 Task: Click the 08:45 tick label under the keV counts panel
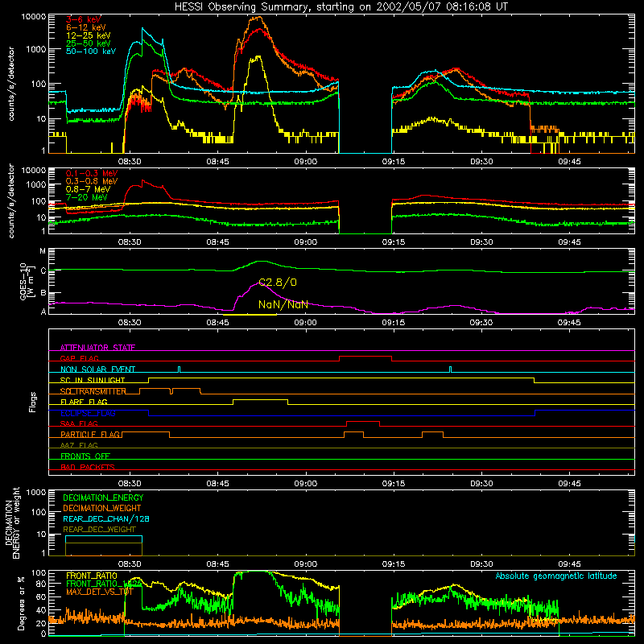217,162
